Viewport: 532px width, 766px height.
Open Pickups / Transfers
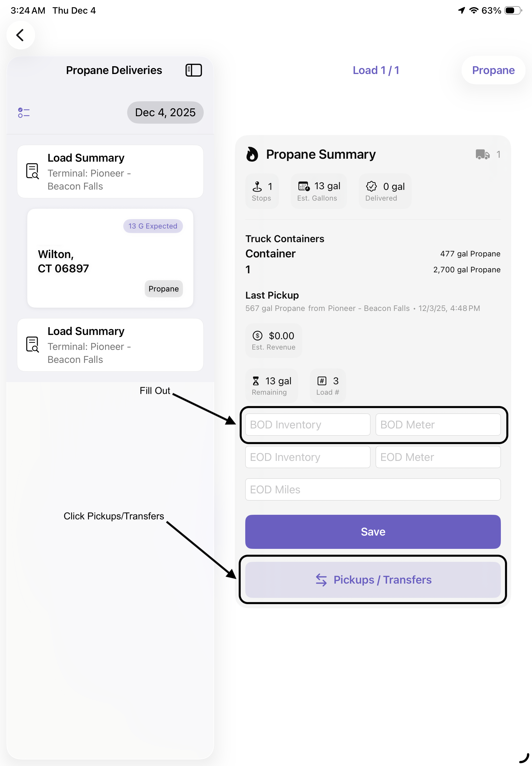coord(373,580)
